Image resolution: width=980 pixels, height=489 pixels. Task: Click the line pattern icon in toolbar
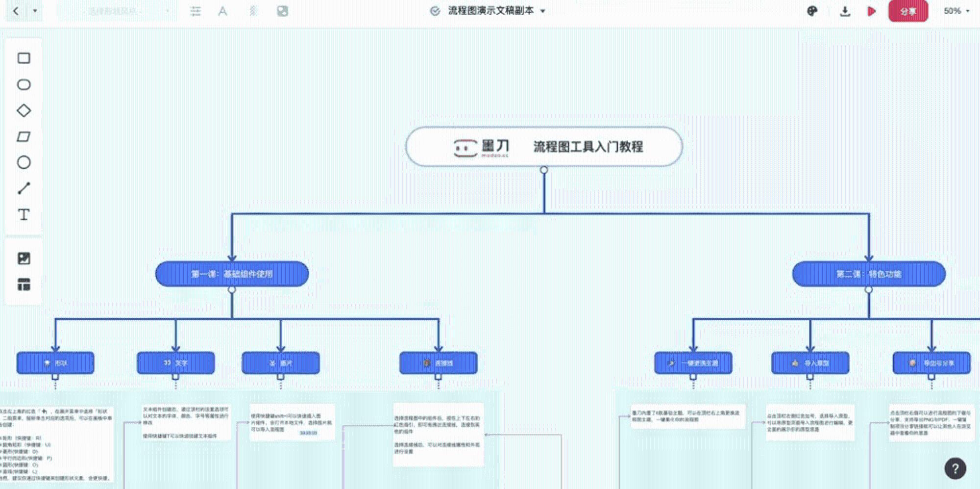(253, 11)
